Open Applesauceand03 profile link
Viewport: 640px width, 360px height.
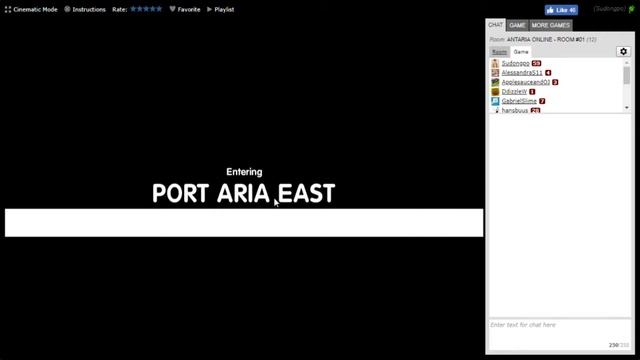point(526,82)
